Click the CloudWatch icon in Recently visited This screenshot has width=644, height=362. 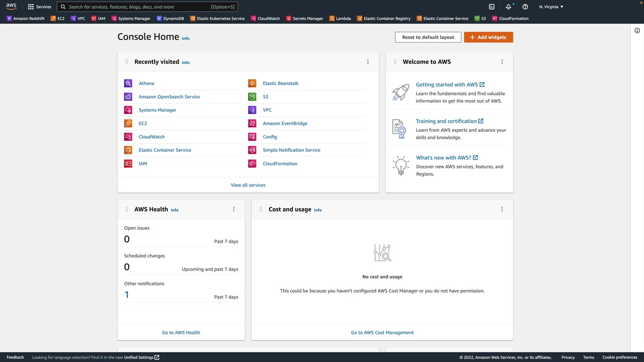128,137
